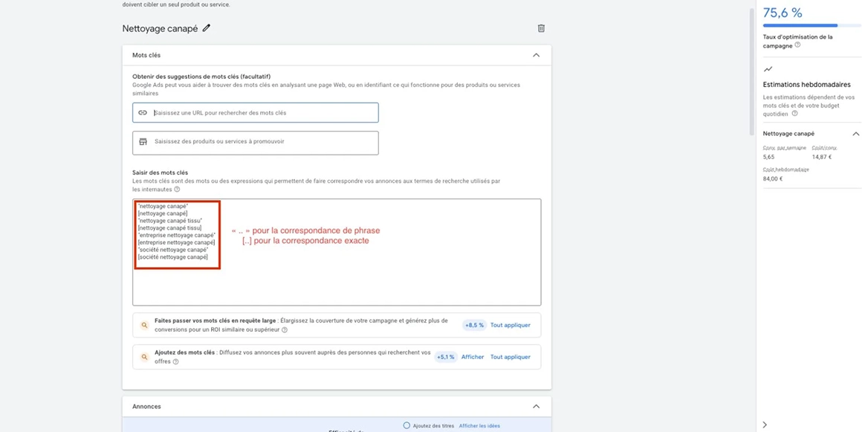Viewport: 868px width, 432px height.
Task: Click the campaign optimization progress bar
Action: point(812,25)
